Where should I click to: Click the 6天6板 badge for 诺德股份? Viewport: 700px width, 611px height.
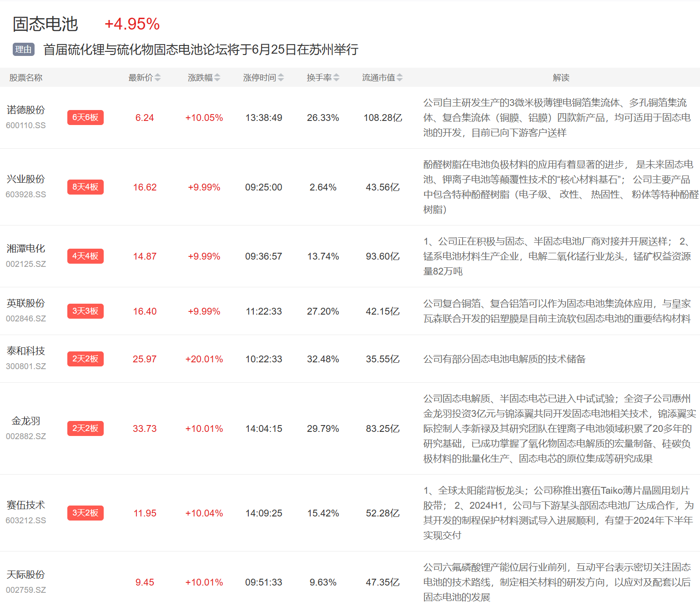[x=85, y=117]
